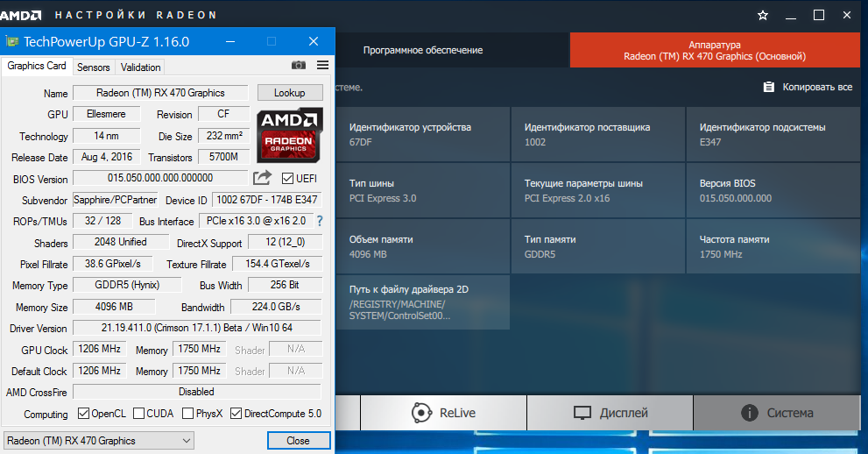Toggle the PhysX checkbox

click(x=187, y=413)
